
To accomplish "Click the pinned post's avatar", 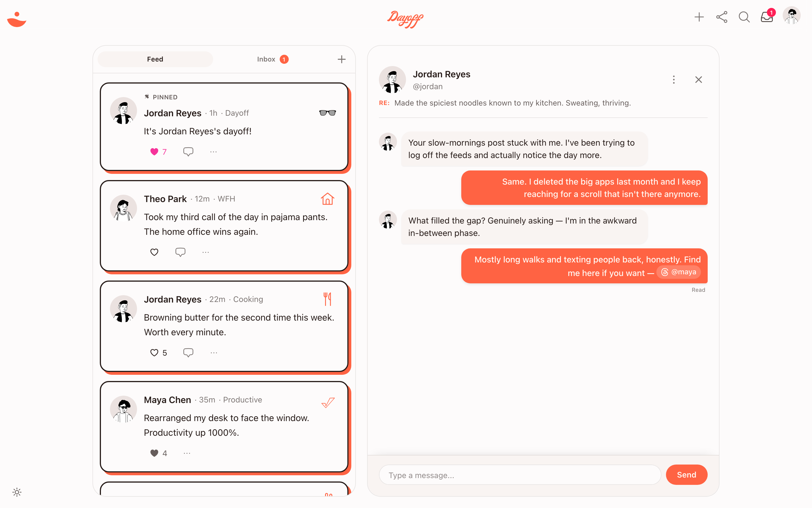I will tap(123, 111).
